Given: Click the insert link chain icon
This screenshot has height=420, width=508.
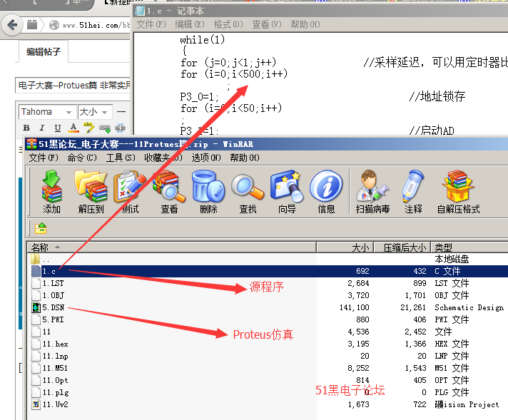Looking at the screenshot, I should click(105, 128).
